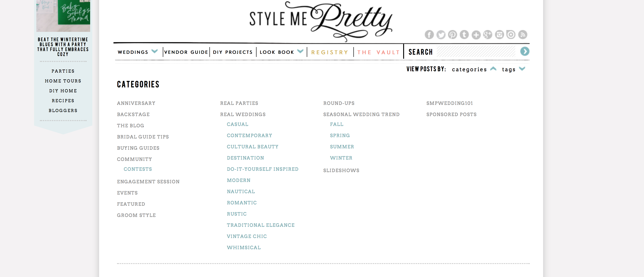
Task: Click the Twitter bird icon
Action: [x=441, y=35]
